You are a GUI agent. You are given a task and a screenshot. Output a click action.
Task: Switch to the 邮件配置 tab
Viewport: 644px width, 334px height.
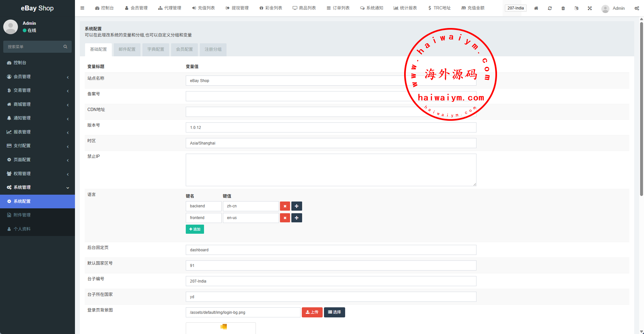(127, 49)
